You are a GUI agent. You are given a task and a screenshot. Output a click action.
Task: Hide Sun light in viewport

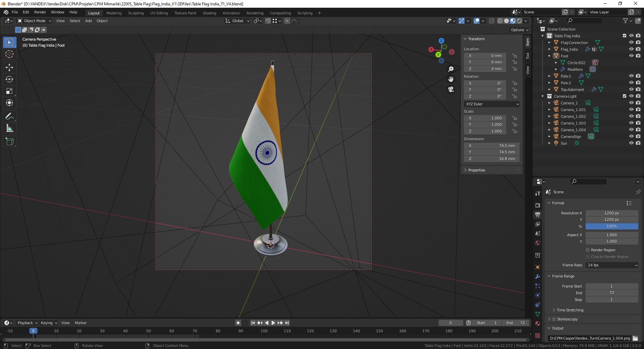tap(631, 143)
